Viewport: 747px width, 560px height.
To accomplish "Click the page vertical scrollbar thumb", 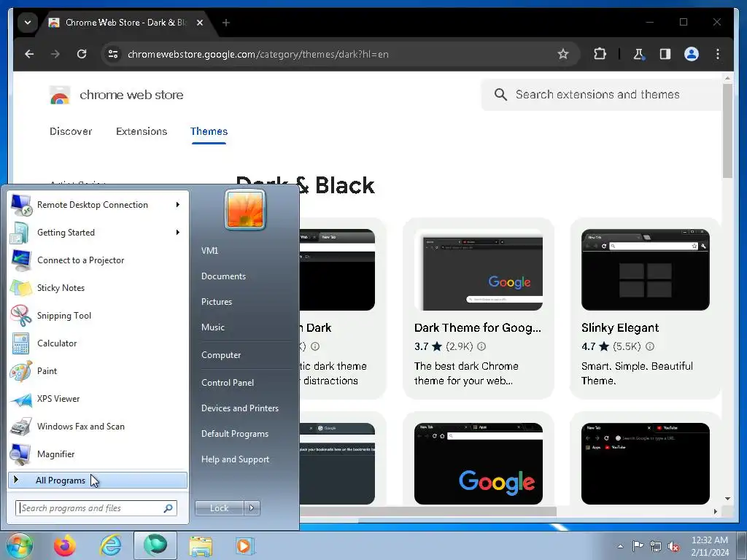I will pyautogui.click(x=727, y=131).
